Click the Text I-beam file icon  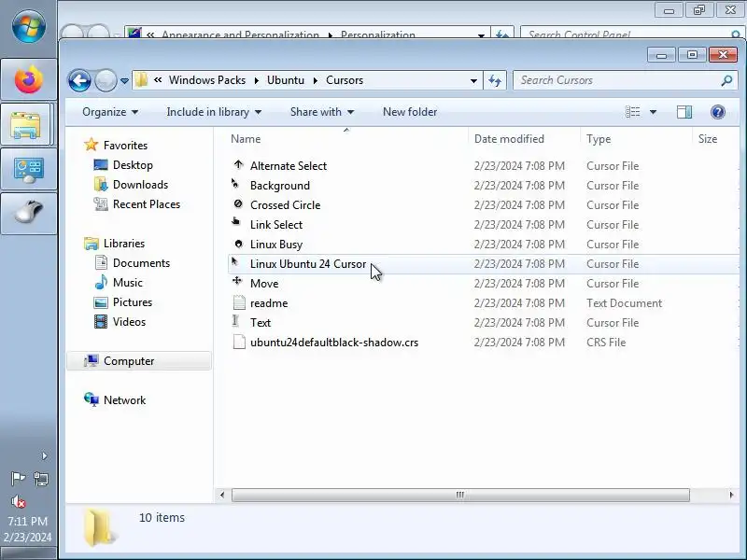[235, 320]
